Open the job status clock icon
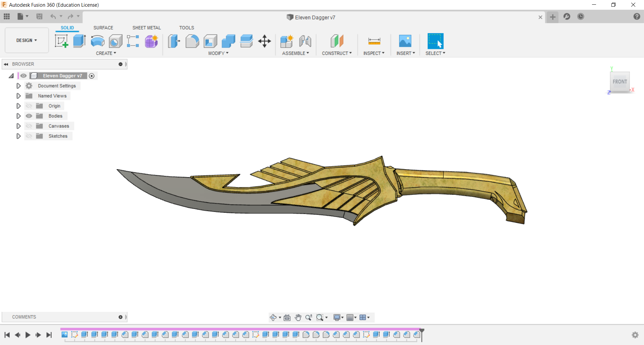 [x=581, y=16]
